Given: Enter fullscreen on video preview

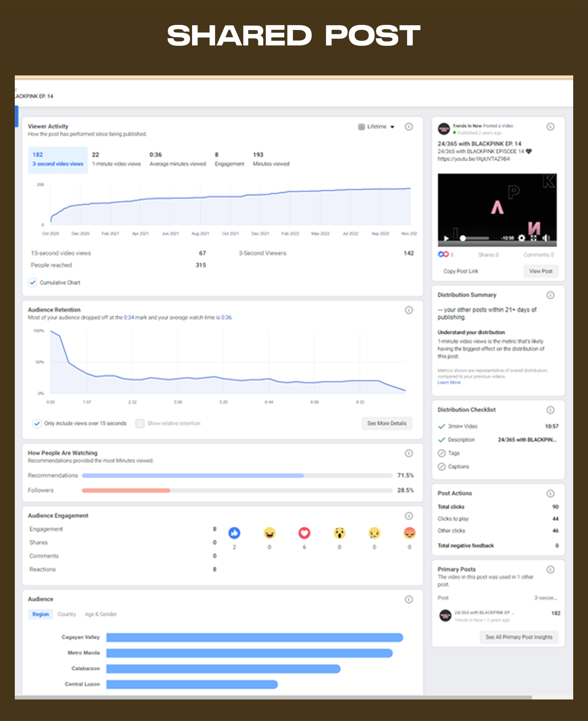Looking at the screenshot, I should [x=534, y=238].
